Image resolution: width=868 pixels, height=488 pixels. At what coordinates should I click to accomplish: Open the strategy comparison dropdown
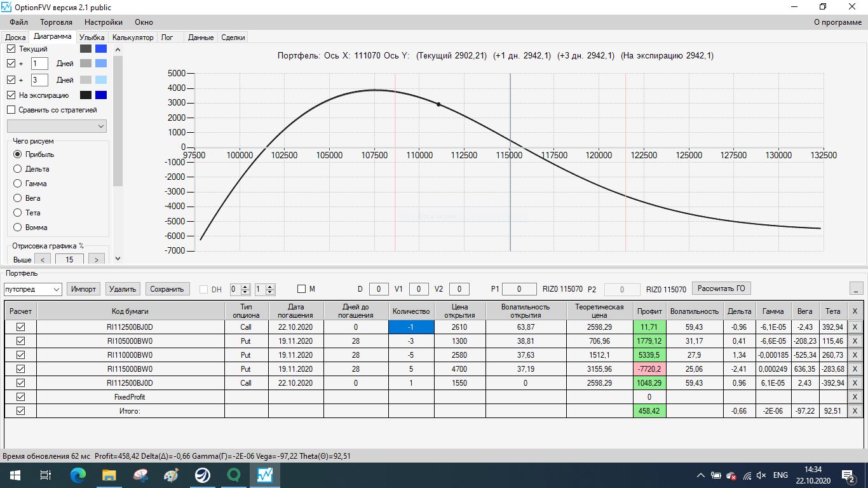tap(57, 126)
